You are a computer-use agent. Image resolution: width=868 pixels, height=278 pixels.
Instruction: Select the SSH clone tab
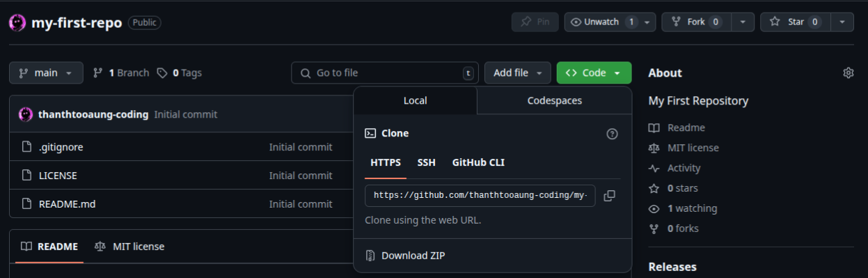pos(427,163)
